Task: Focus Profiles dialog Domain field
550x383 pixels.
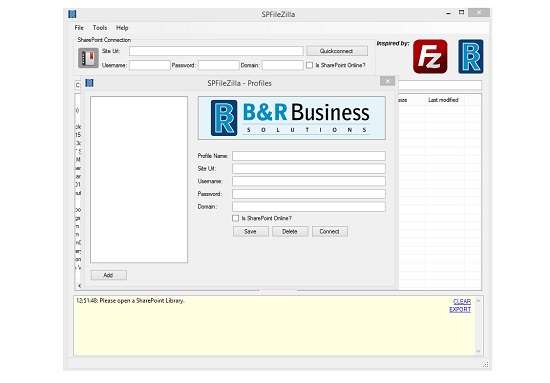Action: 309,207
